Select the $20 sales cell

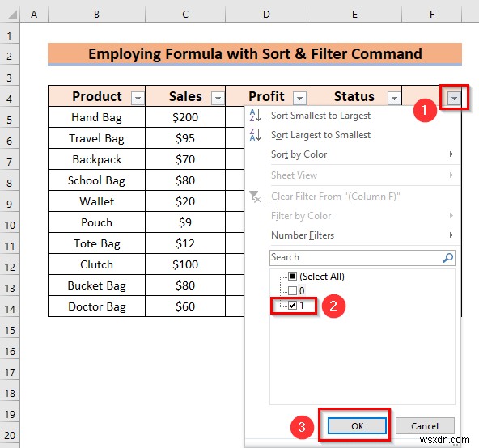[185, 201]
